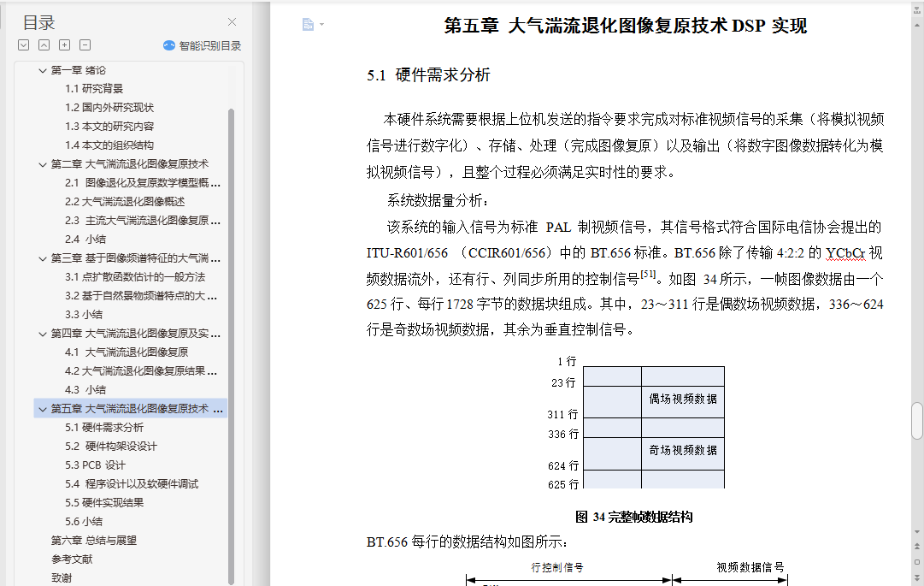Jump to 4.1 大气湍流退化图像复原
Image resolution: width=924 pixels, height=586 pixels.
coord(127,352)
